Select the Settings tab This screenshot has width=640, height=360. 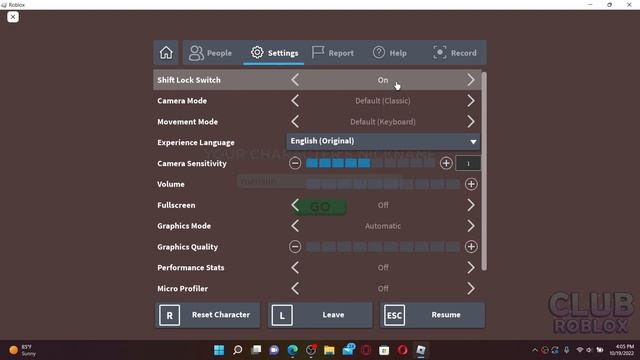pos(274,53)
